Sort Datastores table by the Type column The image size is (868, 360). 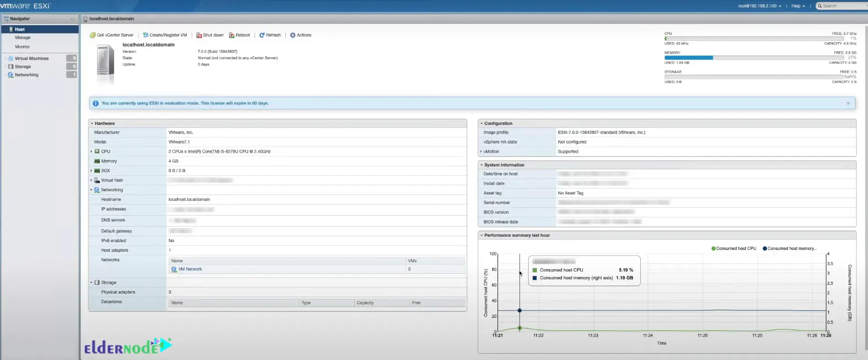point(326,303)
